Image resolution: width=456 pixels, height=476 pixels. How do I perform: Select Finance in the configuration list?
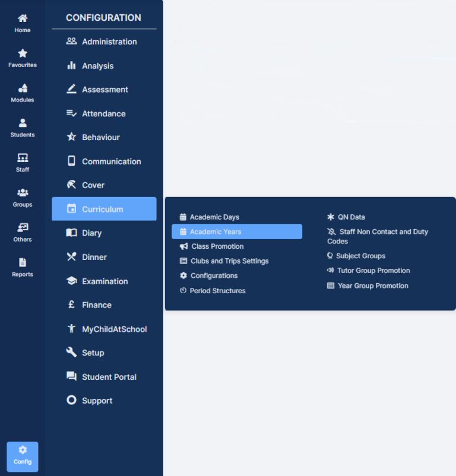104,305
